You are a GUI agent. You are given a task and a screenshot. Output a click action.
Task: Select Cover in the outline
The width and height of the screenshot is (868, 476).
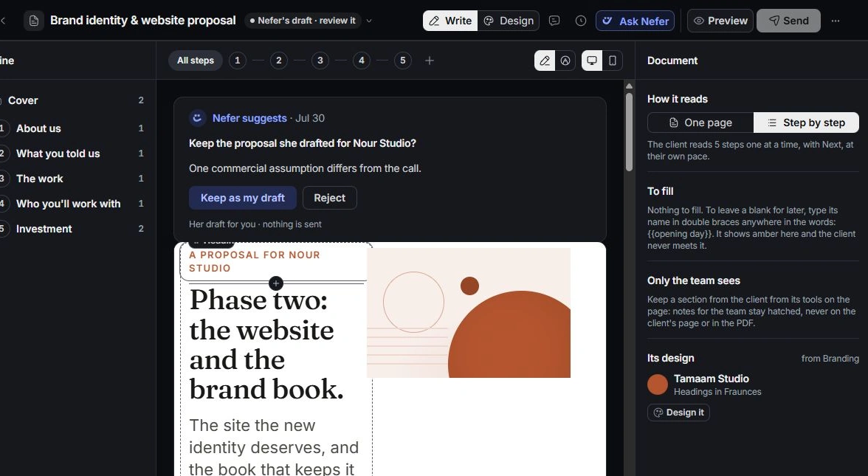tap(73, 100)
